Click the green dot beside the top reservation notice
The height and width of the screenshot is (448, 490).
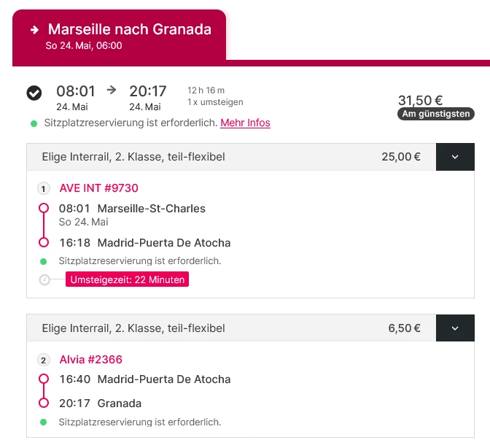pos(34,123)
